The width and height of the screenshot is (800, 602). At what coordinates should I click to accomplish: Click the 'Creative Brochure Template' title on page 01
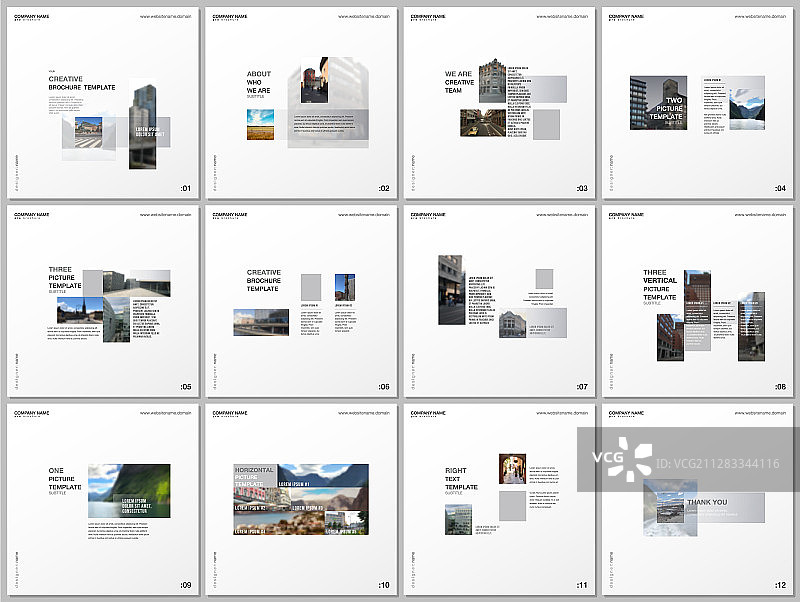point(82,83)
